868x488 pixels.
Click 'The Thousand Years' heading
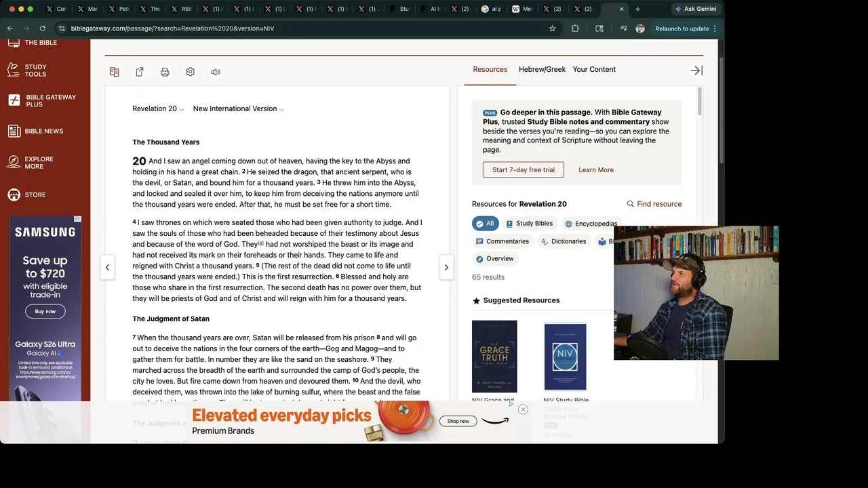(x=166, y=142)
